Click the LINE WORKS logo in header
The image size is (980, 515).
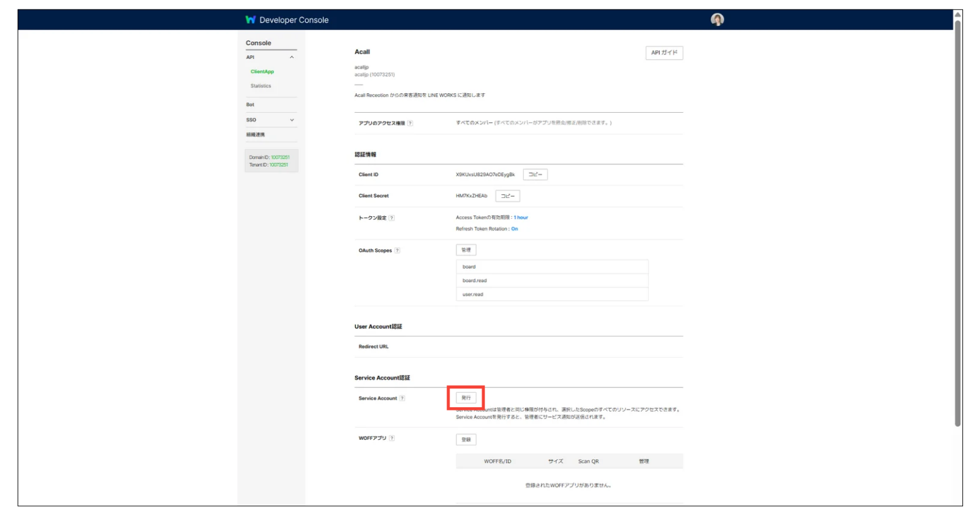pyautogui.click(x=251, y=20)
